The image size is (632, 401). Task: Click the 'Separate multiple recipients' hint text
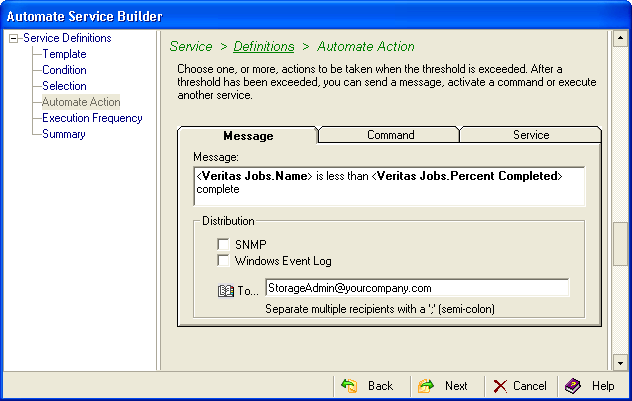(380, 309)
